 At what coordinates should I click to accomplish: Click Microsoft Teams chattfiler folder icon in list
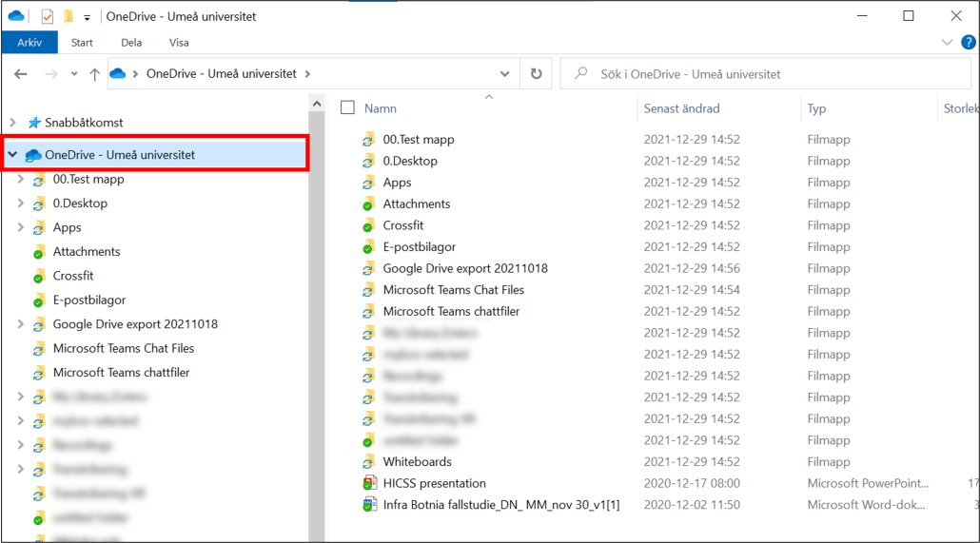[x=369, y=311]
